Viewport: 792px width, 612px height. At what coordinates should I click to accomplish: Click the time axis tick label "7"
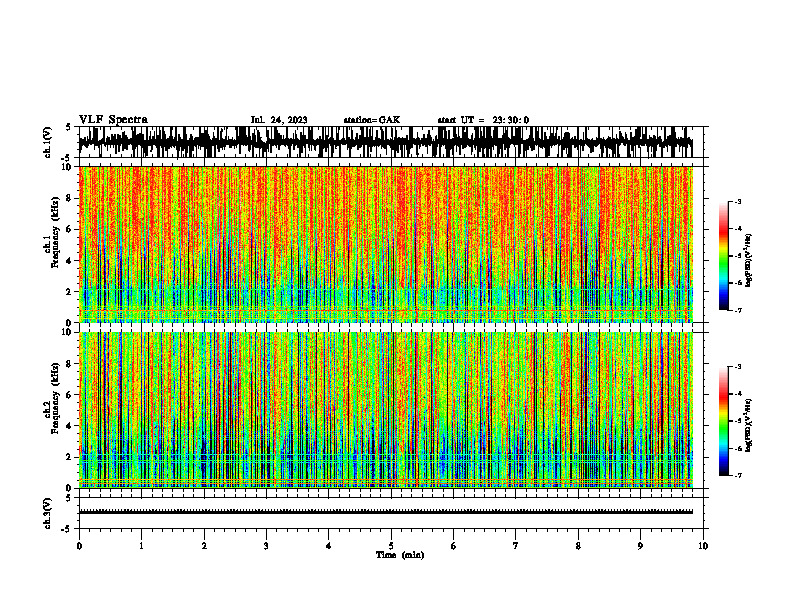(516, 546)
